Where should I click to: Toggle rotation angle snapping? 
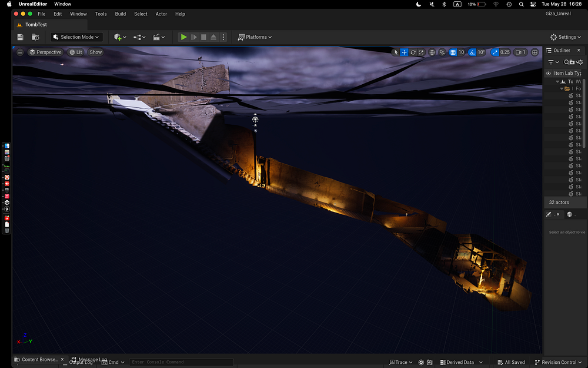point(472,52)
